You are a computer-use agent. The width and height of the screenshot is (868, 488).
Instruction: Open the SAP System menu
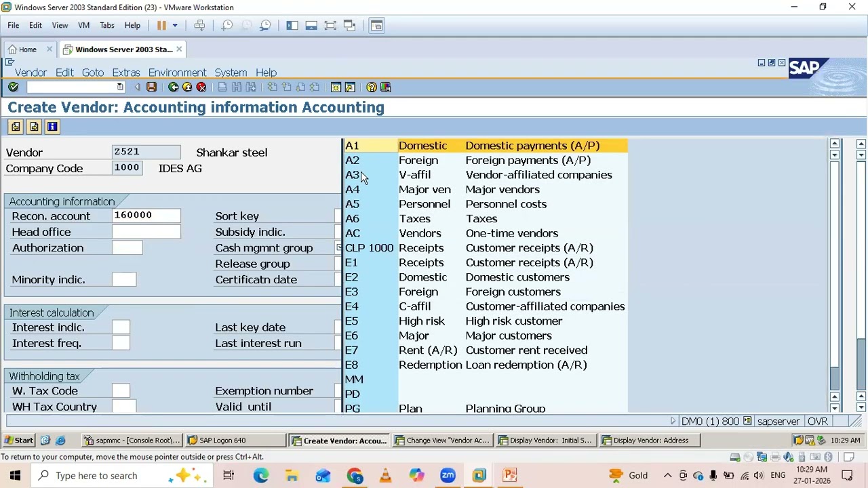click(231, 73)
